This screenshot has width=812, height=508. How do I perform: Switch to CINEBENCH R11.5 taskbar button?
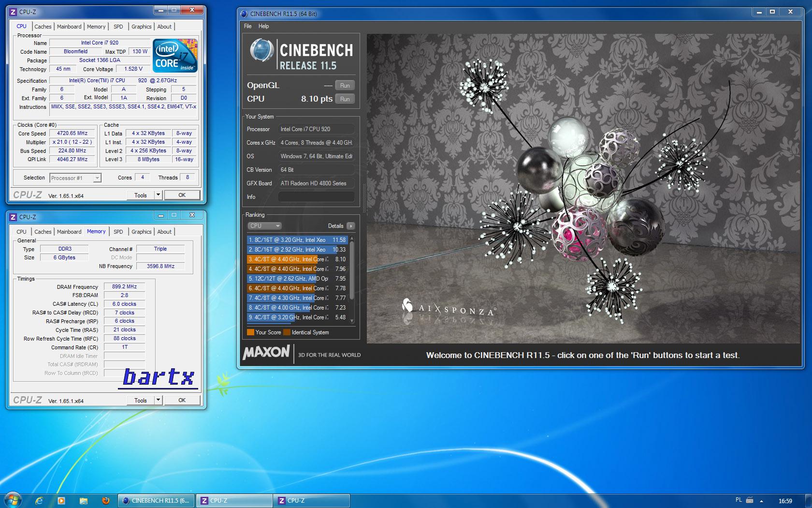(x=156, y=501)
